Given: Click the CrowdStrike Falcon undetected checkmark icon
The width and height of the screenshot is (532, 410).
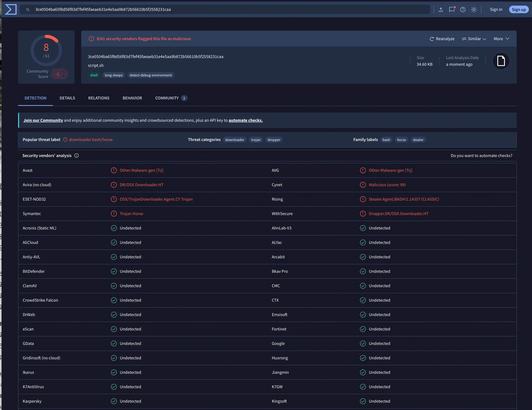Looking at the screenshot, I should click(x=114, y=300).
